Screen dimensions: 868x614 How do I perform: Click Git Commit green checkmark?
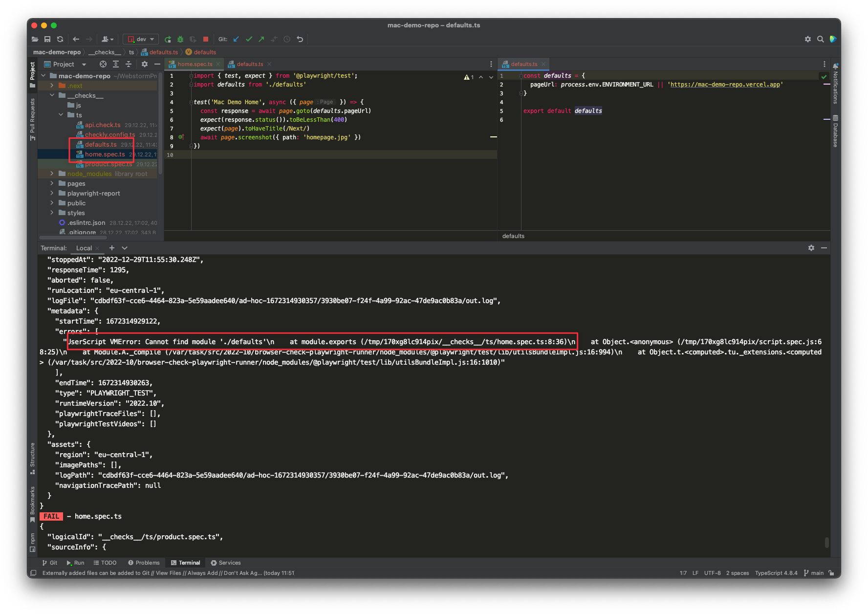[249, 39]
